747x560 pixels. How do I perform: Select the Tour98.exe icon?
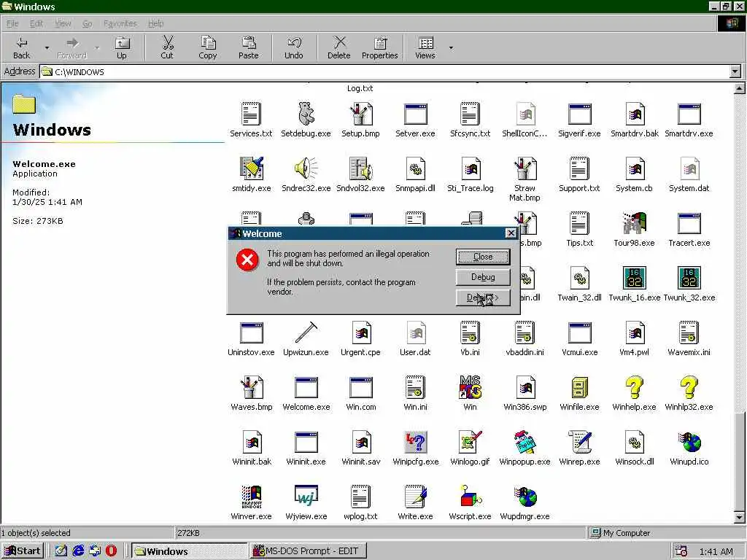(635, 223)
